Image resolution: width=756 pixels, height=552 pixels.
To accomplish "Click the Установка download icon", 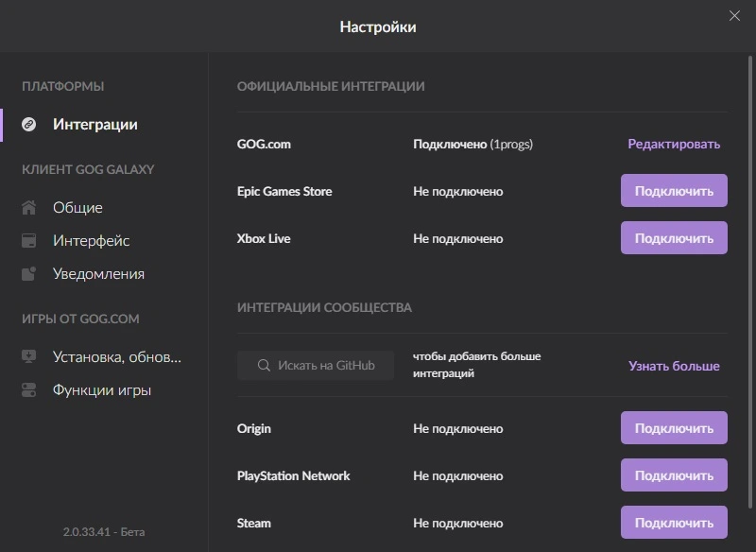I will pyautogui.click(x=29, y=356).
